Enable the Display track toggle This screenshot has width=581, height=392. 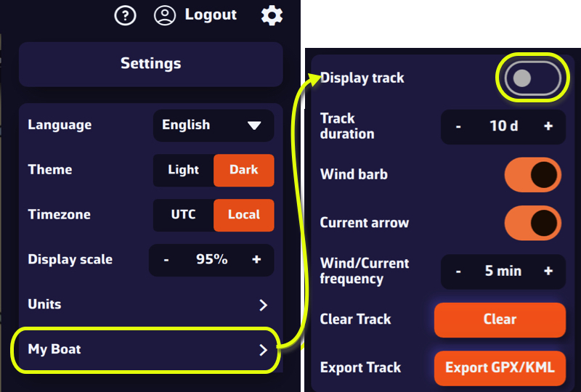point(532,78)
